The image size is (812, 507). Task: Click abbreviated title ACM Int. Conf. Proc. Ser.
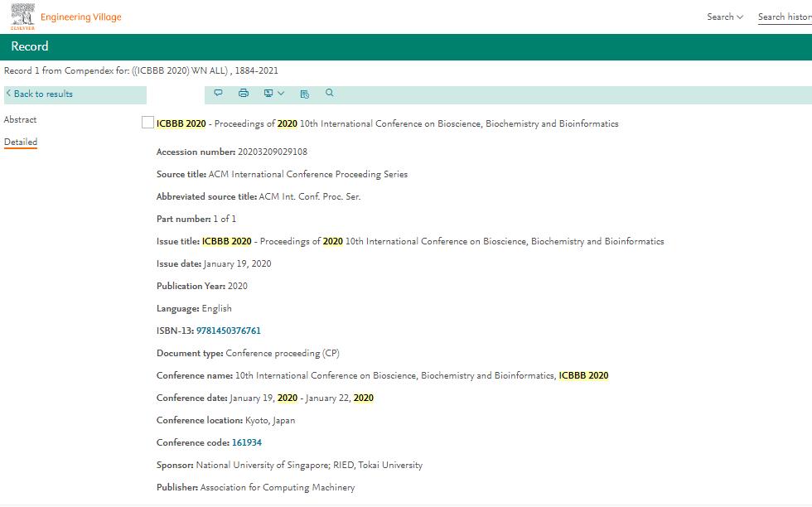[310, 196]
